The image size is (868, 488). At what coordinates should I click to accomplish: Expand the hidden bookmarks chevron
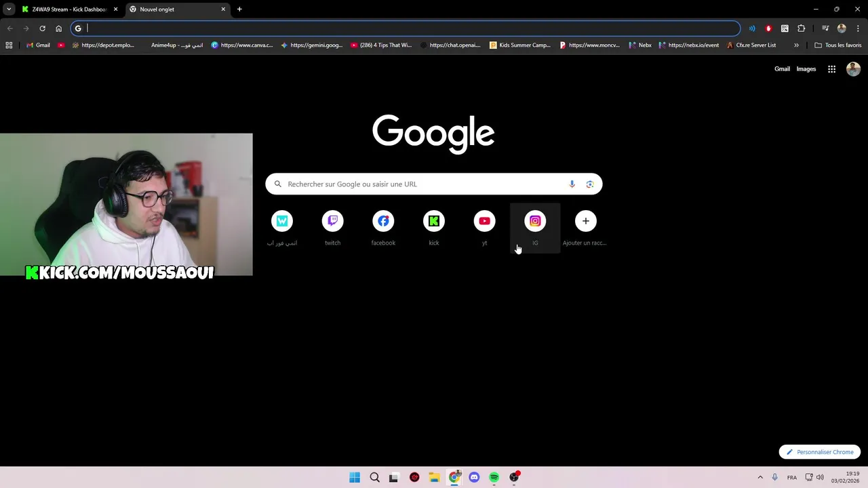pyautogui.click(x=796, y=45)
